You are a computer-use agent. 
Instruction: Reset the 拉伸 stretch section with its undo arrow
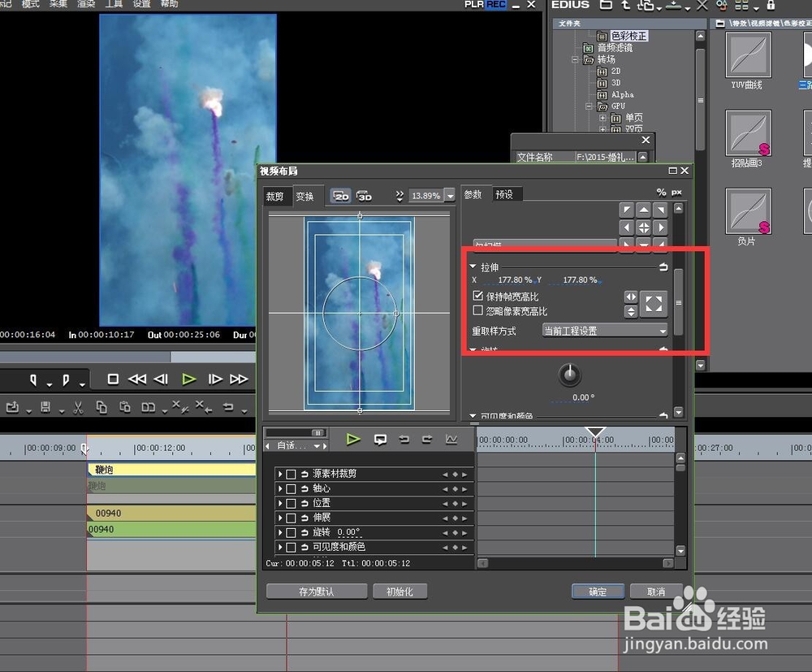[x=663, y=267]
